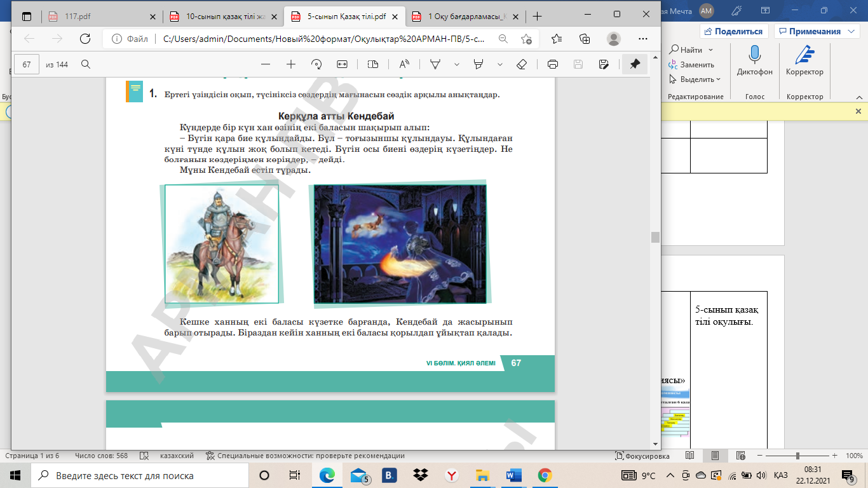Select the PDF Draw pen tool

pos(436,64)
